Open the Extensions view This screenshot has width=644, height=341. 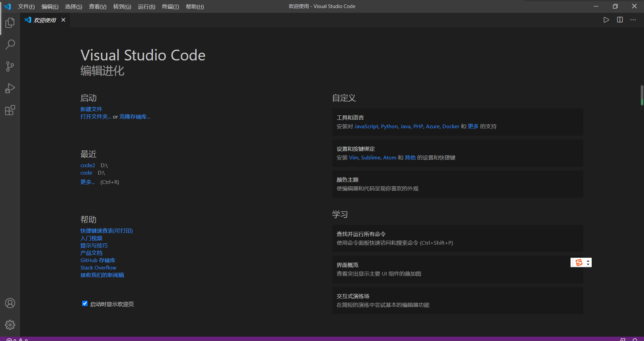pos(10,110)
